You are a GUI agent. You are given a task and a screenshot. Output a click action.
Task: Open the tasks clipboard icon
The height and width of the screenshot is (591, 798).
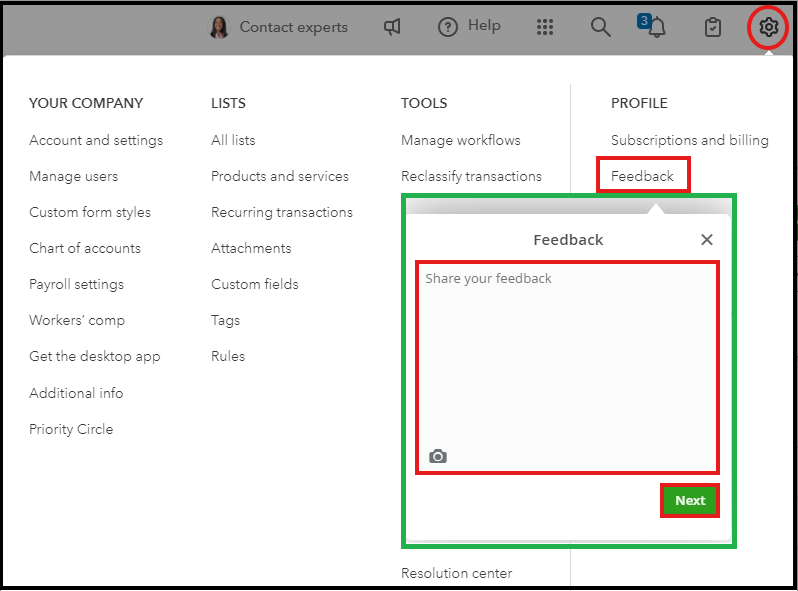(x=712, y=27)
